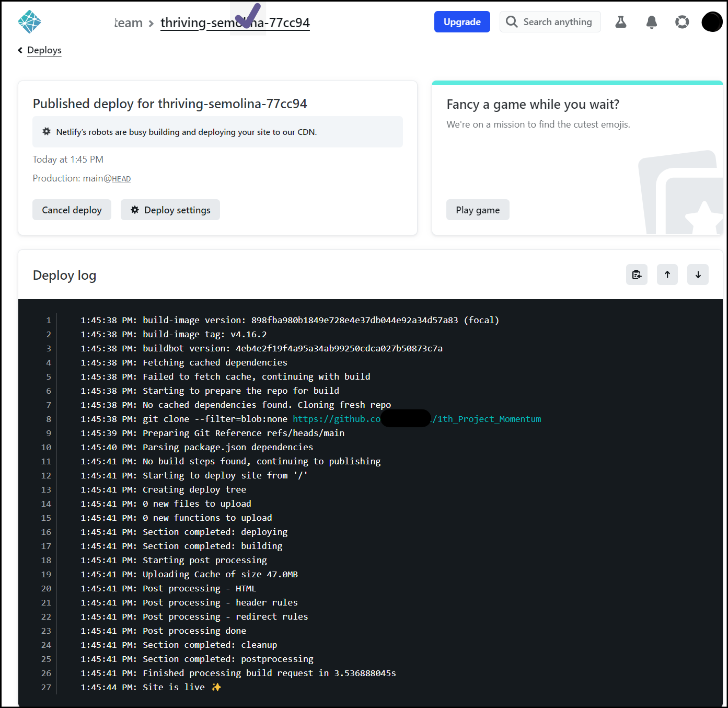Click 'Published deploy for thriving-semolina-77cc94' heading
The height and width of the screenshot is (708, 728).
point(170,104)
